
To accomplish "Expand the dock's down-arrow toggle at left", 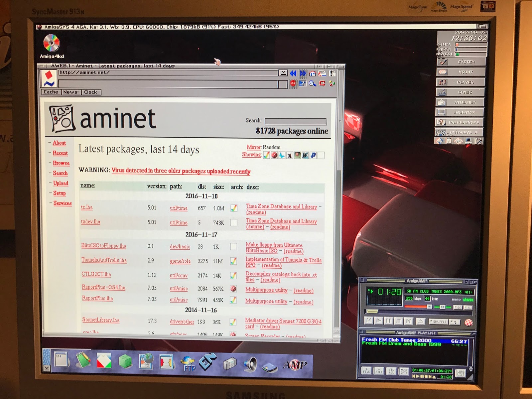I will point(47,368).
